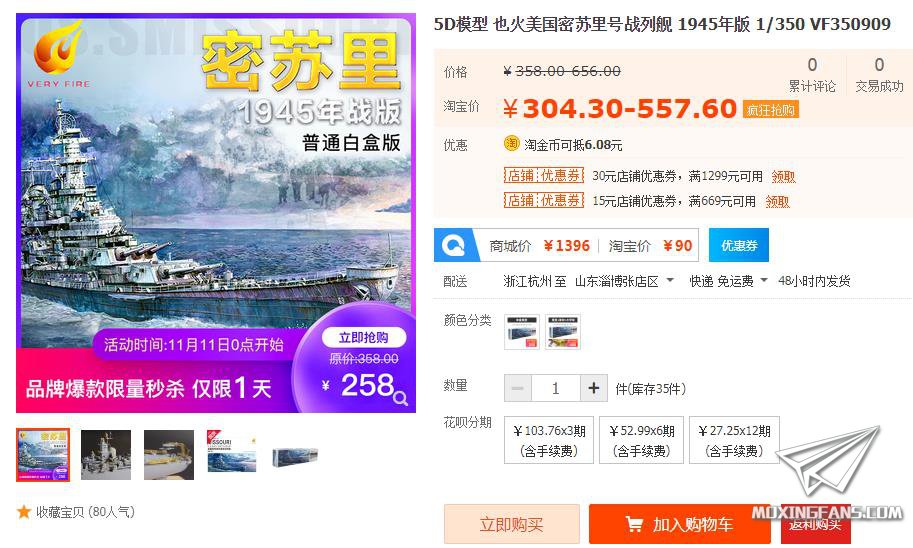This screenshot has height=548, width=913.
Task: Select the 103.76x3期 installment option
Action: tap(548, 440)
